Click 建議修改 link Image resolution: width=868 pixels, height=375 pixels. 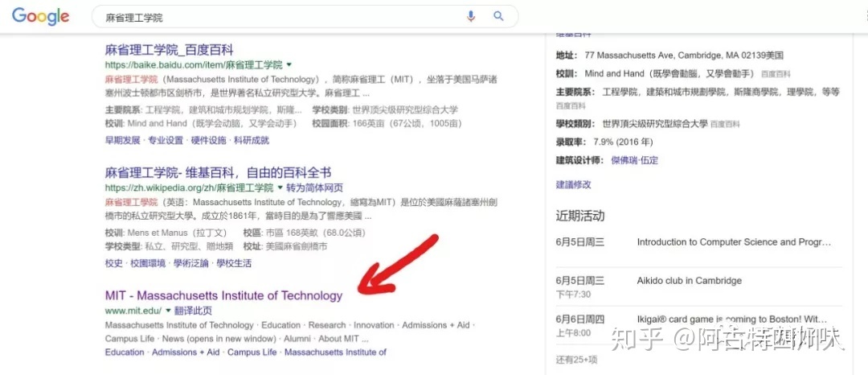[574, 184]
